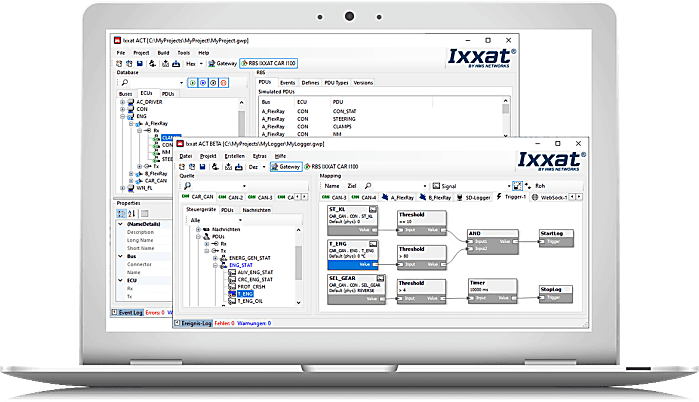Click the download-to-device icon in MyProject window toolbar
This screenshot has width=699, height=402.
[176, 64]
